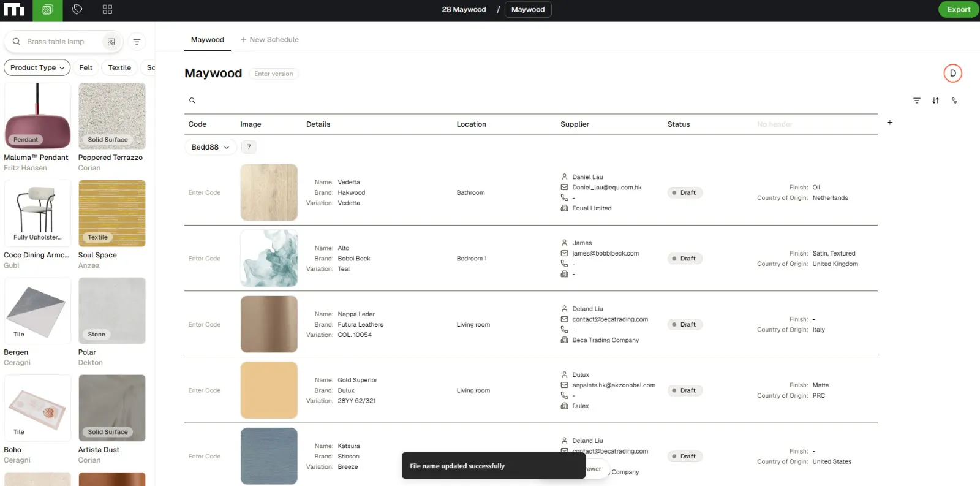
Task: Click the person icon beside Deland Liu in the Nappa Leder row
Action: coord(564,309)
